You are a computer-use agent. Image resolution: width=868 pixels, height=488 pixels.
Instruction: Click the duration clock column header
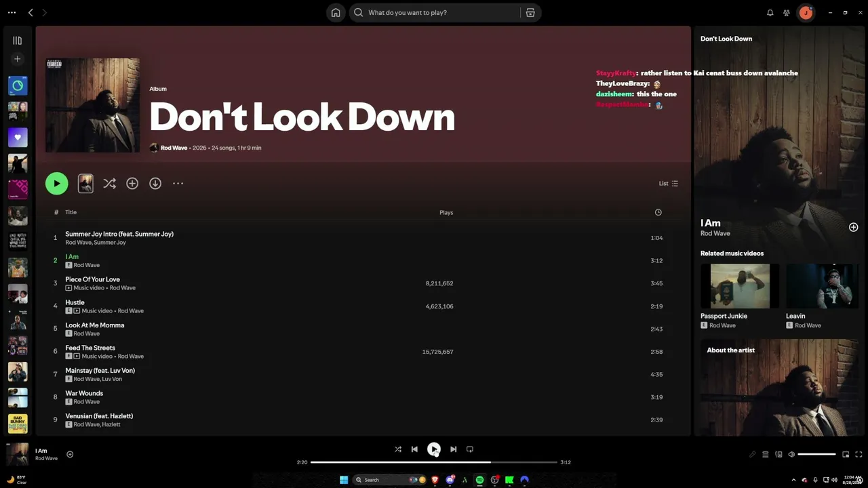[658, 212]
